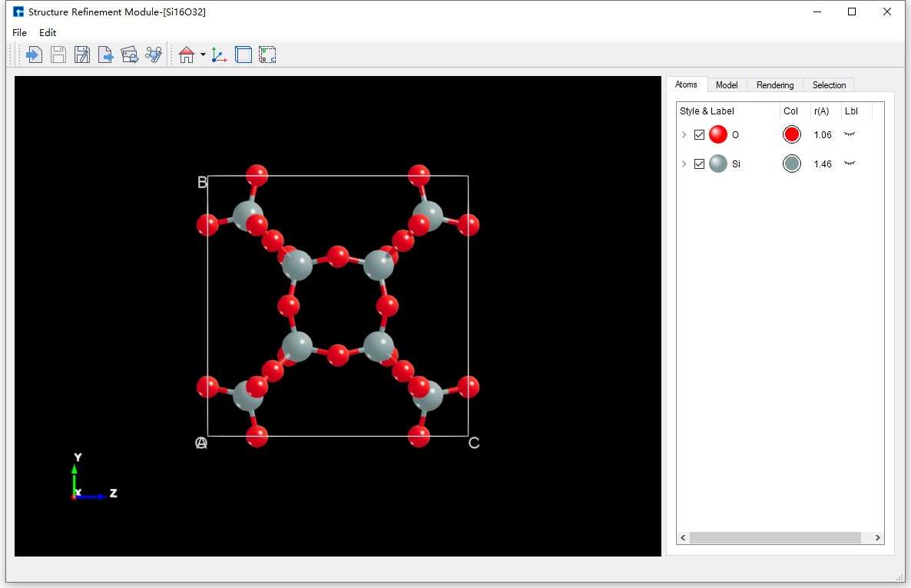Click the Save toolbar icon
Image resolution: width=911 pixels, height=588 pixels.
coord(58,54)
